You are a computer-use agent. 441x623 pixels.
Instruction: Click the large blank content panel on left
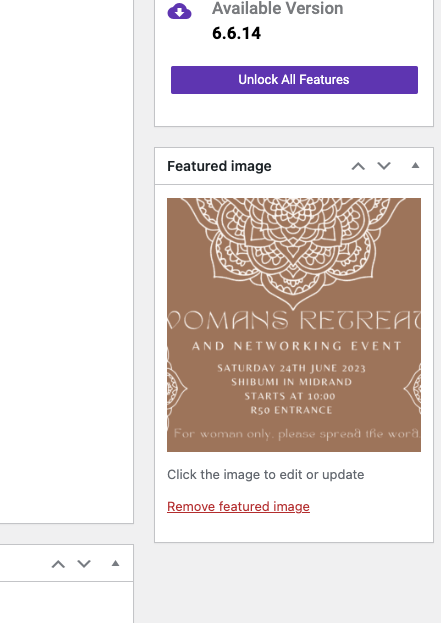click(66, 261)
